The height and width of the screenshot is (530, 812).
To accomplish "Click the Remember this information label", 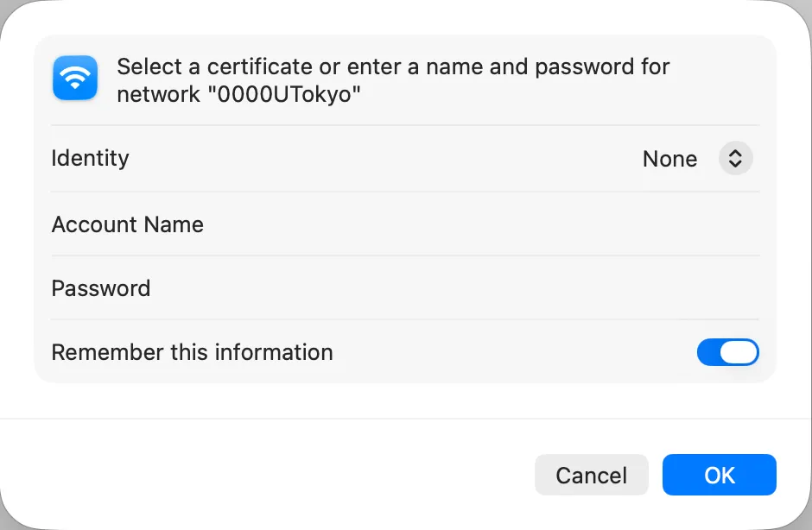I will pos(192,352).
